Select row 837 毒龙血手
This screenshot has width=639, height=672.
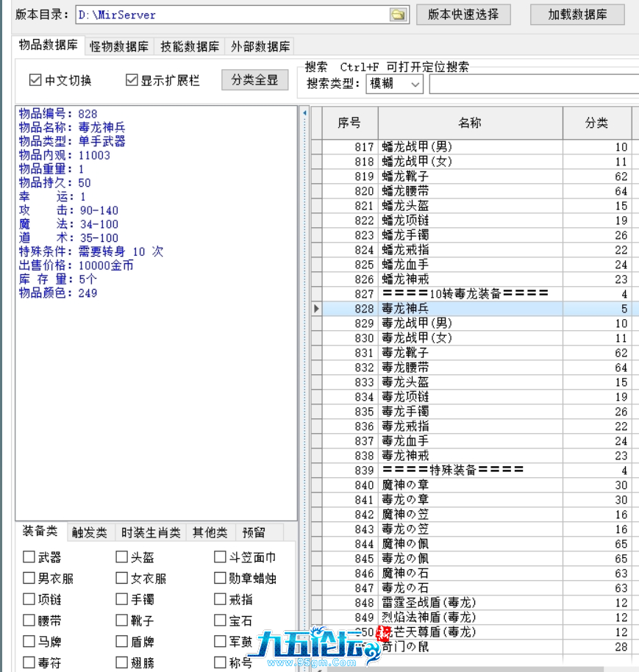[x=476, y=441]
